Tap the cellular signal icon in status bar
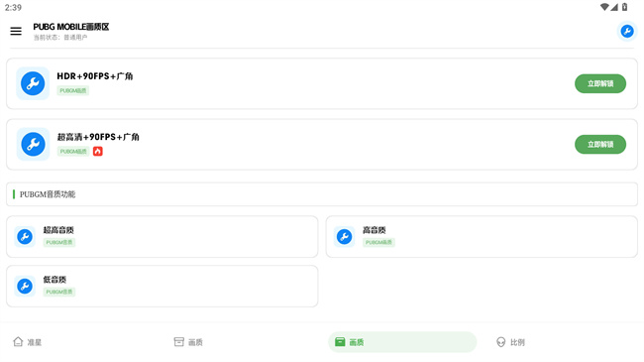Screen dimensions: 644x362 click(x=614, y=7)
